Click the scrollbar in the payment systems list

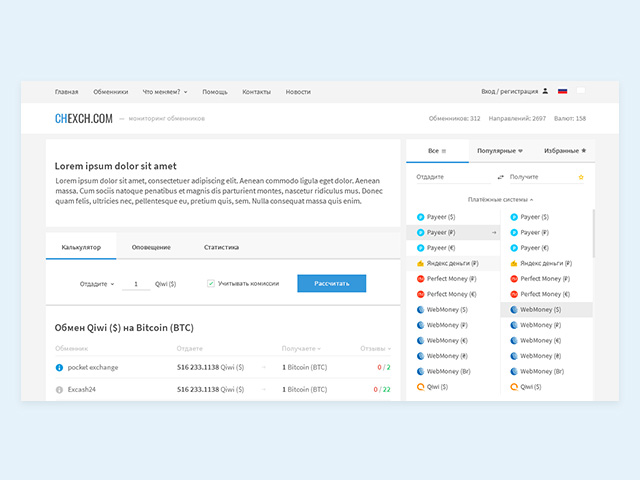pos(593,234)
